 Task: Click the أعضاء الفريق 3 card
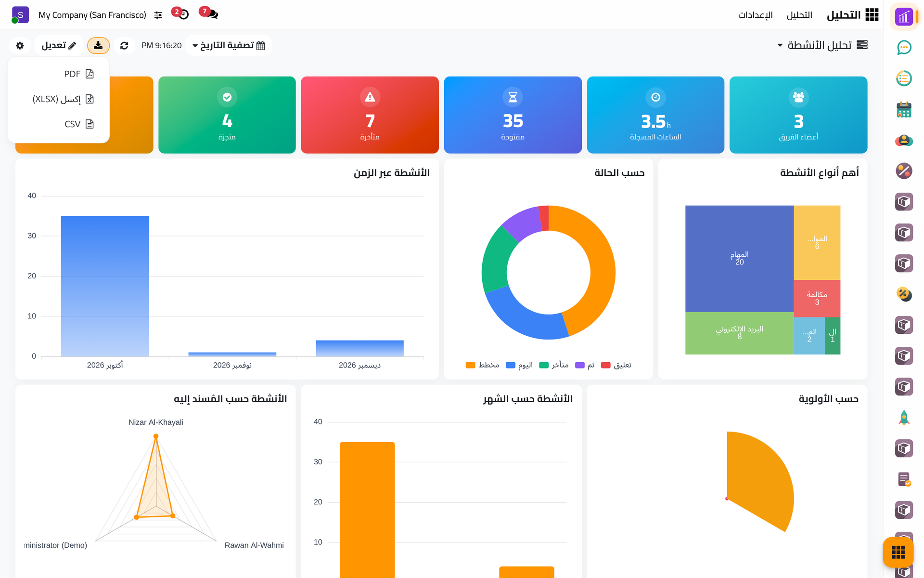(798, 115)
